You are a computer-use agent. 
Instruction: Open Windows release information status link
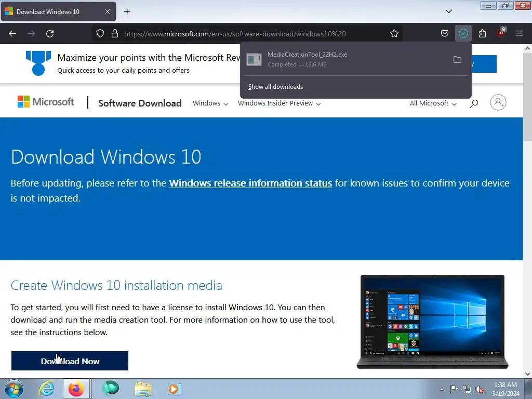tap(250, 183)
